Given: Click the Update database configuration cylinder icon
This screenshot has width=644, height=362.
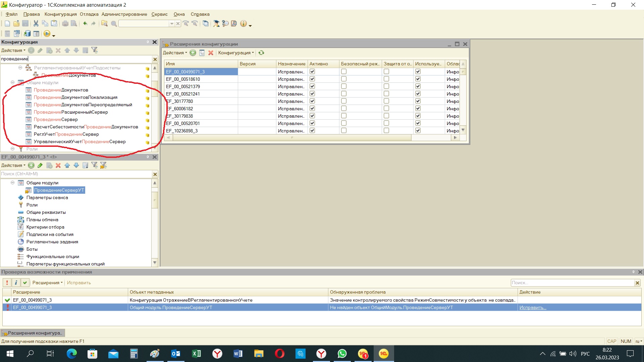Looking at the screenshot, I should (x=27, y=34).
